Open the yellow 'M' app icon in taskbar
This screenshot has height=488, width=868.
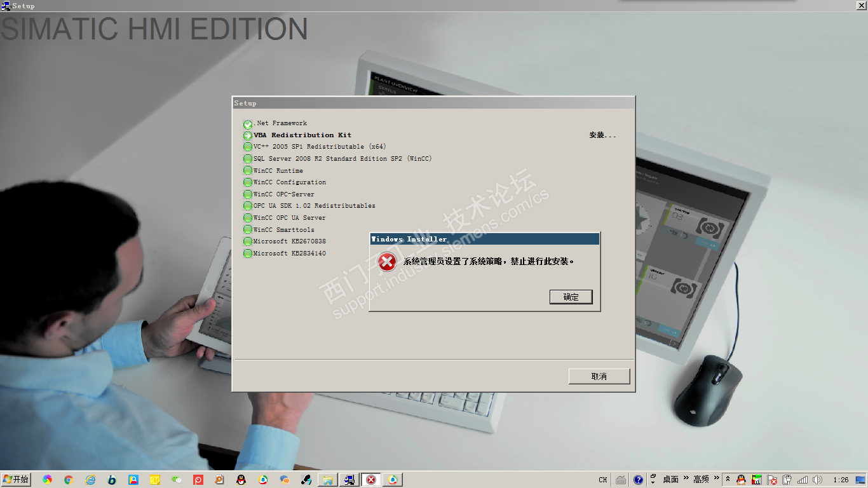(x=155, y=480)
